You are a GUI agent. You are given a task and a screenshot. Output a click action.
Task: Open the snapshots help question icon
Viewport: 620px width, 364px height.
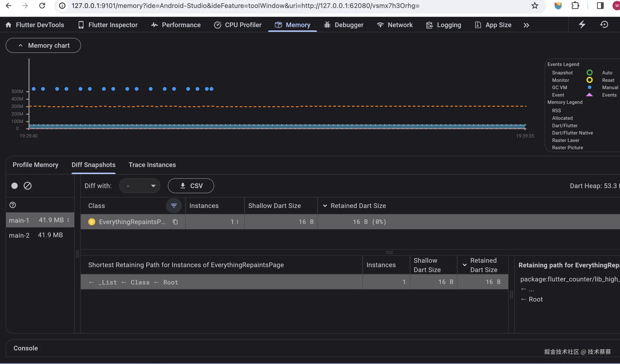click(x=13, y=205)
